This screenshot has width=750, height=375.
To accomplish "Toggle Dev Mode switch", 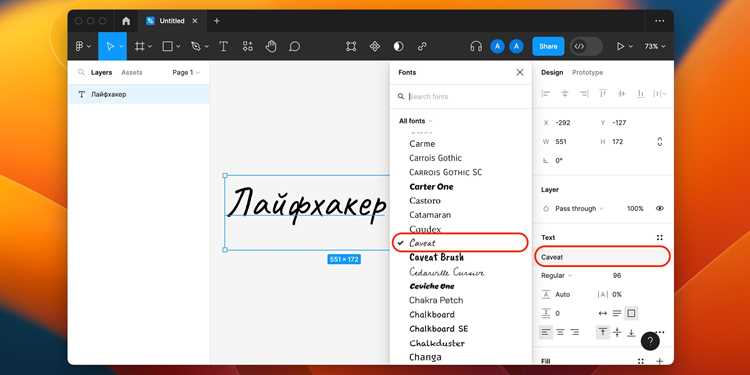I will click(x=586, y=46).
